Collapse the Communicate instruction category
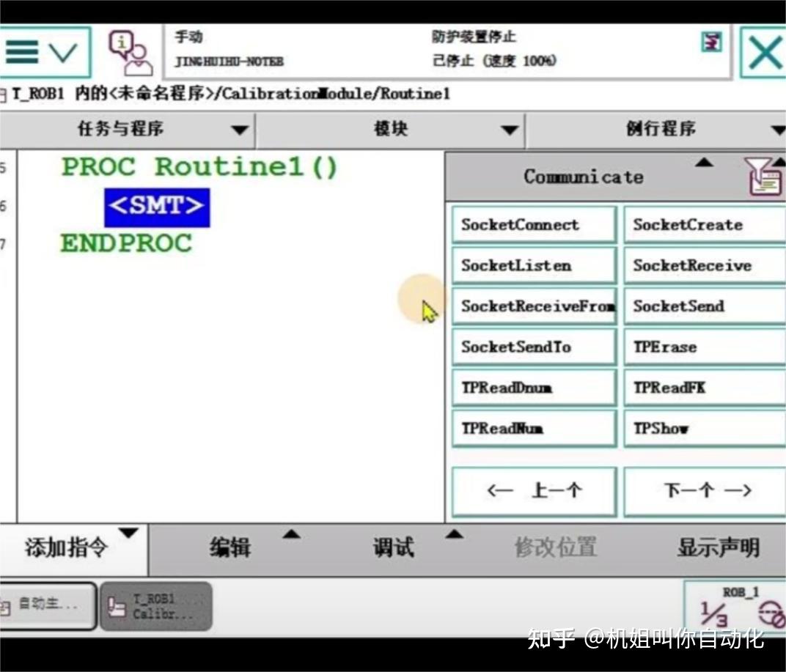The height and width of the screenshot is (672, 786). point(705,164)
